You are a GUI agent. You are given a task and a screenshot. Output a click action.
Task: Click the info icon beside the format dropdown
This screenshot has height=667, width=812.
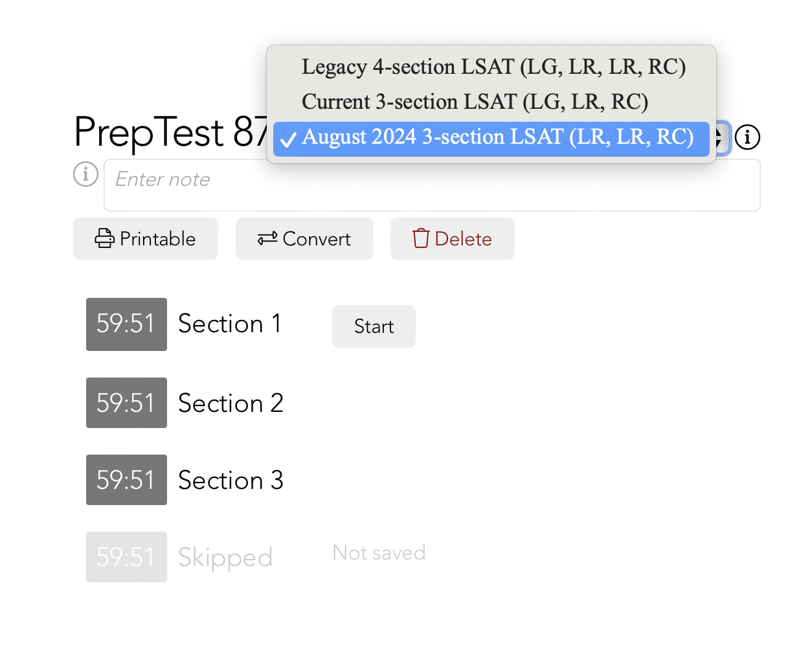tap(747, 137)
